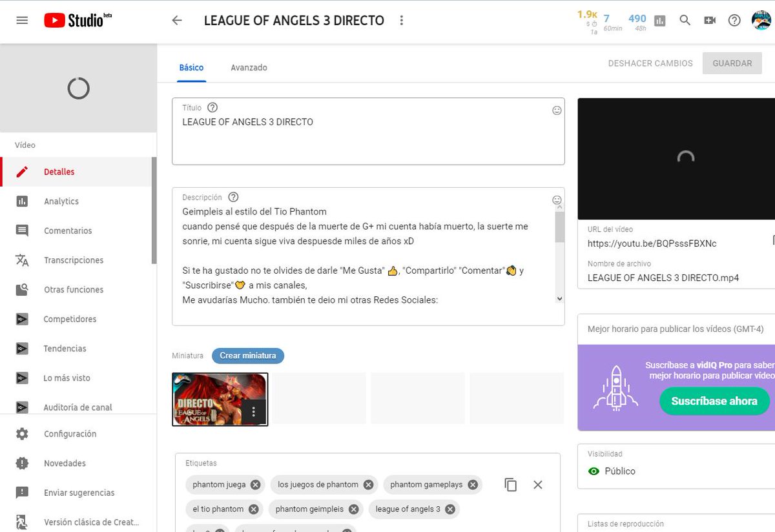The width and height of the screenshot is (775, 532).
Task: Open the help question mark icon
Action: (x=734, y=20)
